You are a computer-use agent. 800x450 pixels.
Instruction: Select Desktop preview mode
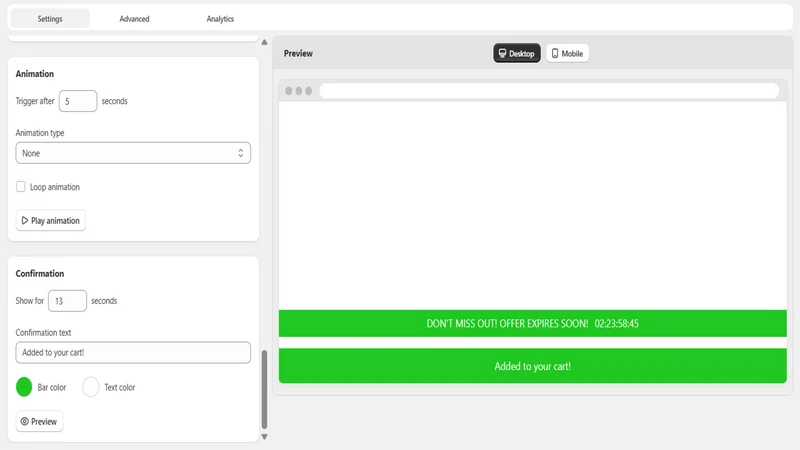coord(516,53)
